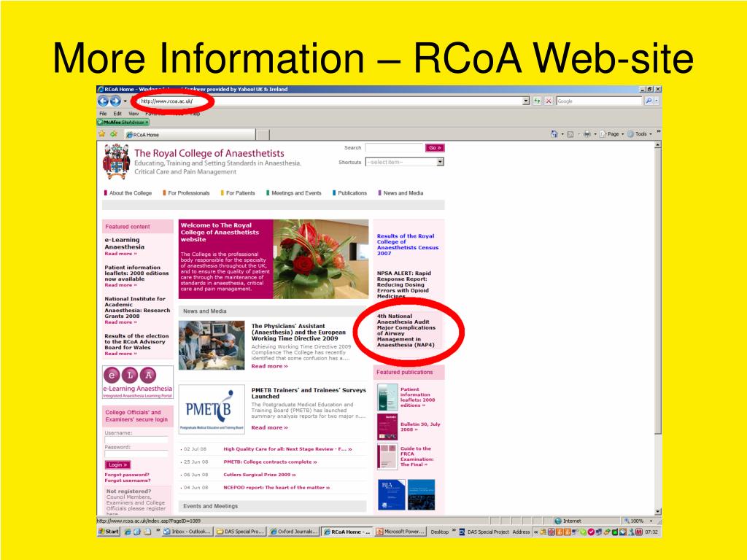747x560 pixels.
Task: Open the NPSA ALERT Rapid Response Report link
Action: 403,285
